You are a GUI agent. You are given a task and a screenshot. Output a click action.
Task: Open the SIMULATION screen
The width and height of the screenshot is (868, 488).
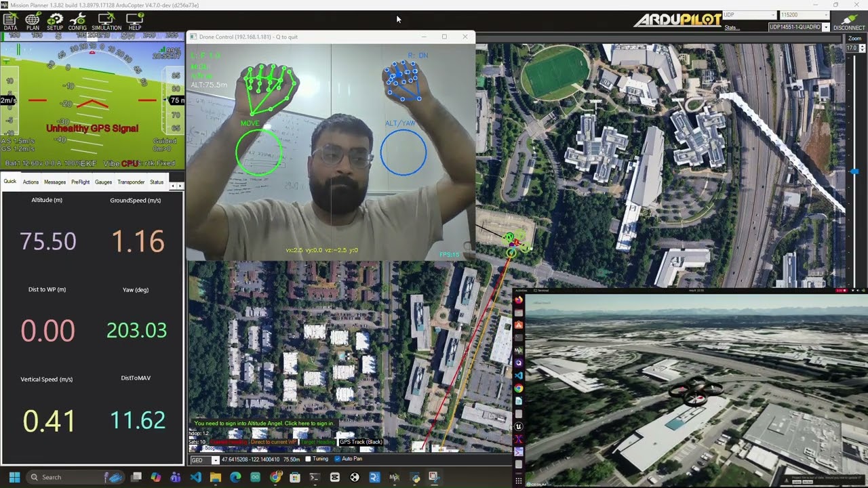click(x=106, y=22)
